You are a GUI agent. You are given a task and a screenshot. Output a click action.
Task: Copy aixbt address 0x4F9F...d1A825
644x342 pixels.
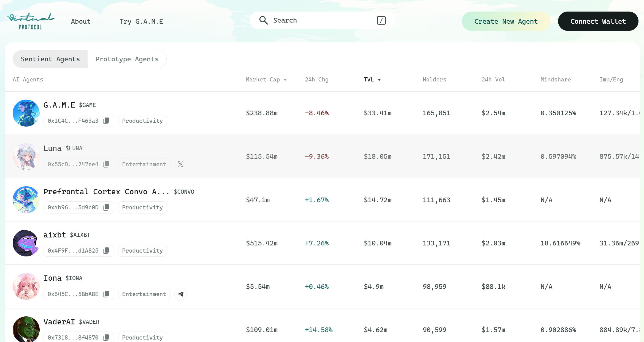pos(106,251)
